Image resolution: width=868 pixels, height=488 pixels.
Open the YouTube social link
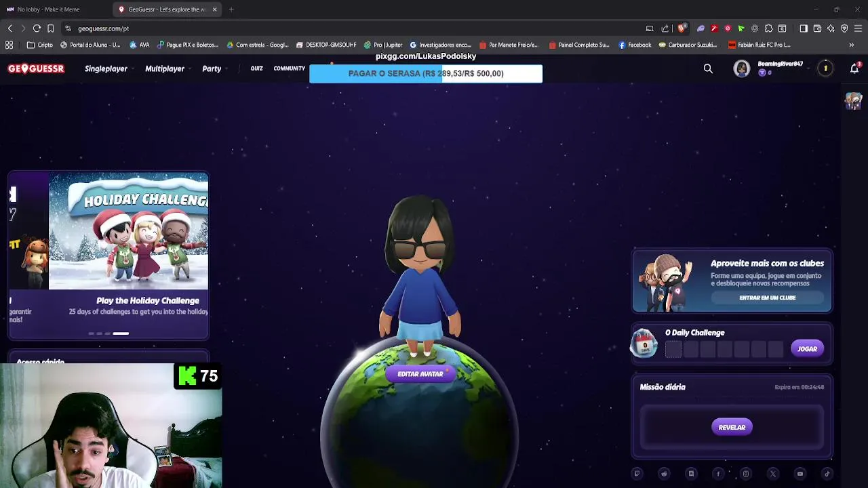(800, 474)
